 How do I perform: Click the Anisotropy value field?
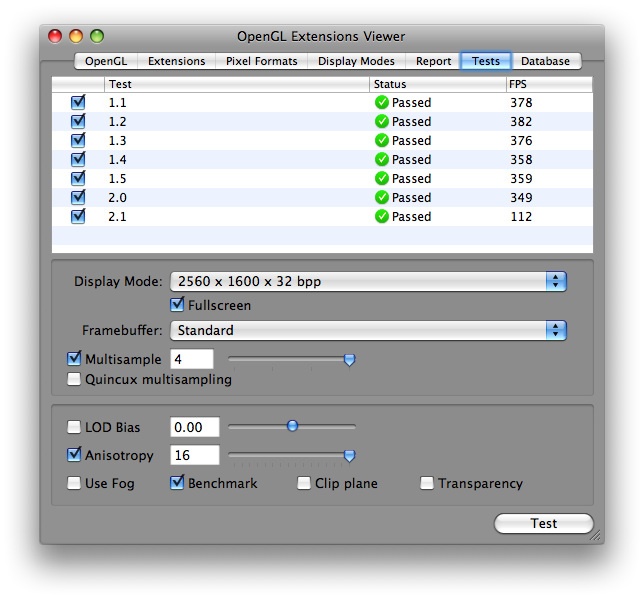[x=195, y=455]
